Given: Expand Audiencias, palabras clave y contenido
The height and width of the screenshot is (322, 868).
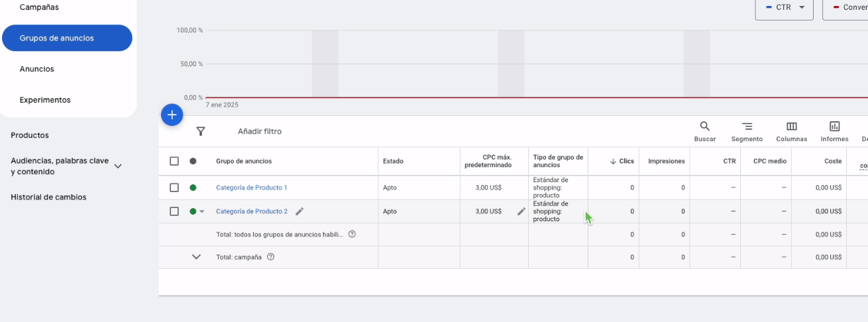Looking at the screenshot, I should 118,166.
